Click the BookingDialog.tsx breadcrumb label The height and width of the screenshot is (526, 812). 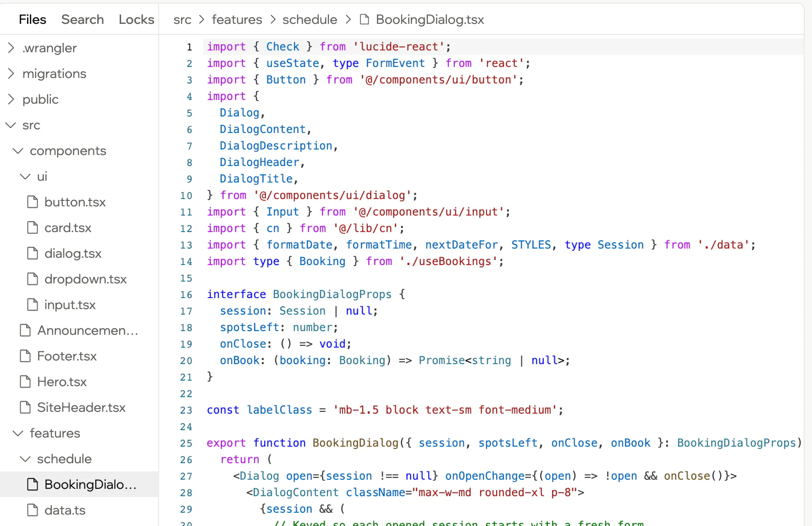point(430,19)
